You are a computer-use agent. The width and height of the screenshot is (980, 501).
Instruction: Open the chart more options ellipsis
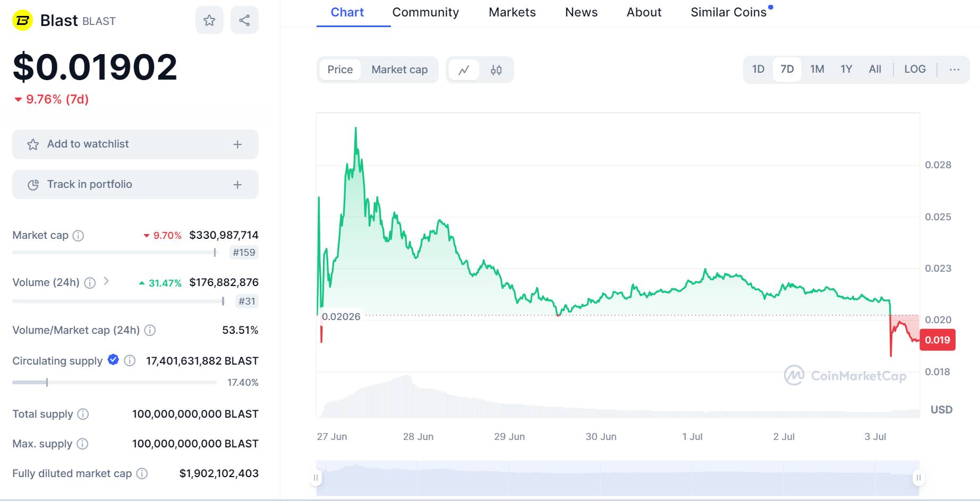[x=955, y=70]
